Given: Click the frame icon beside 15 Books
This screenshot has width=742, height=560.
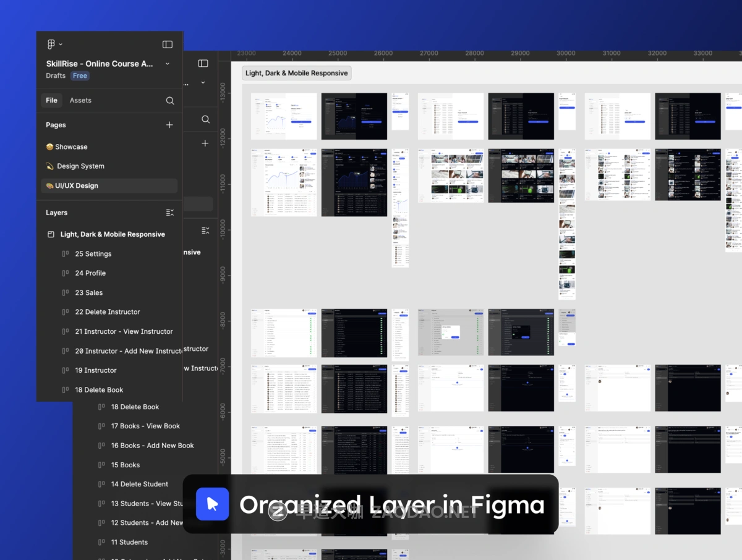Looking at the screenshot, I should click(x=101, y=465).
